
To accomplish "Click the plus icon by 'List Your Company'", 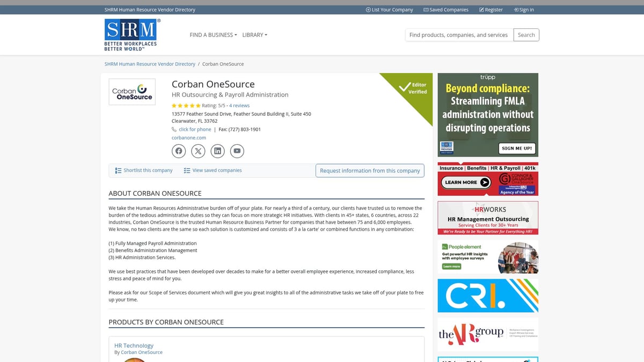I will point(368,9).
